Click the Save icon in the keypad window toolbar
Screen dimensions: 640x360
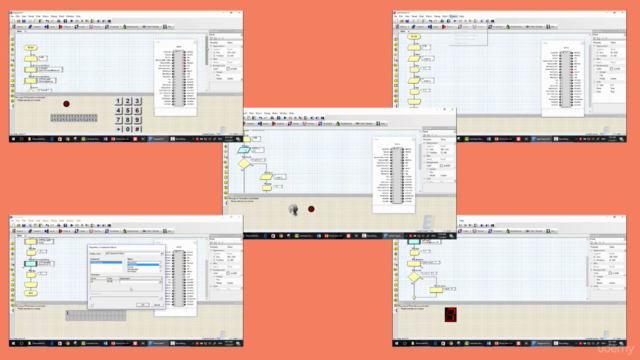(x=24, y=21)
